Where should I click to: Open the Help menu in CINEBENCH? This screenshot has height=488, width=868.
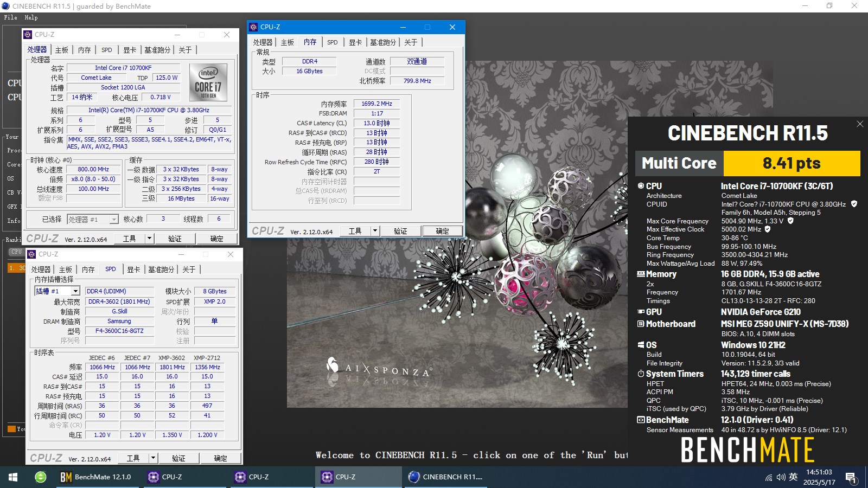pos(31,17)
